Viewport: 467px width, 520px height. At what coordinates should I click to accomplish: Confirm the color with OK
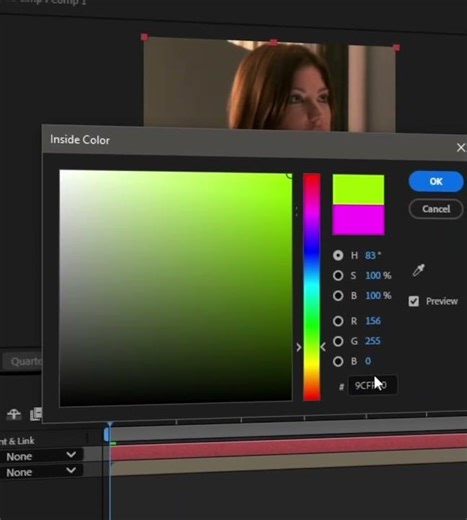pyautogui.click(x=436, y=181)
